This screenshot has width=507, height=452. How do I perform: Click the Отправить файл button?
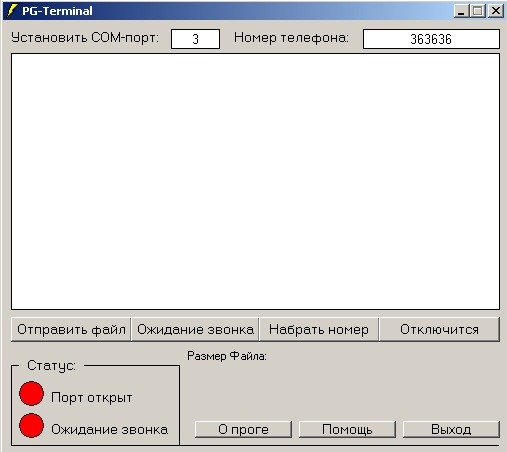(x=71, y=329)
